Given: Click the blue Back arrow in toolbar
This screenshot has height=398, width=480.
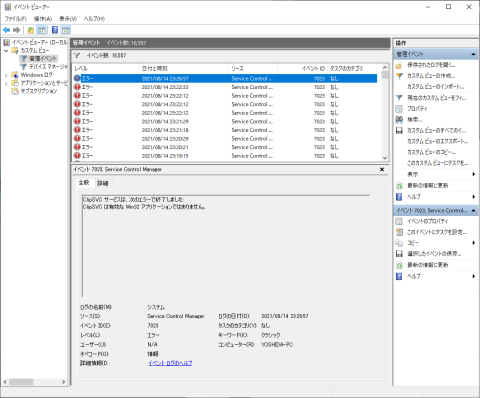Looking at the screenshot, I should point(6,30).
